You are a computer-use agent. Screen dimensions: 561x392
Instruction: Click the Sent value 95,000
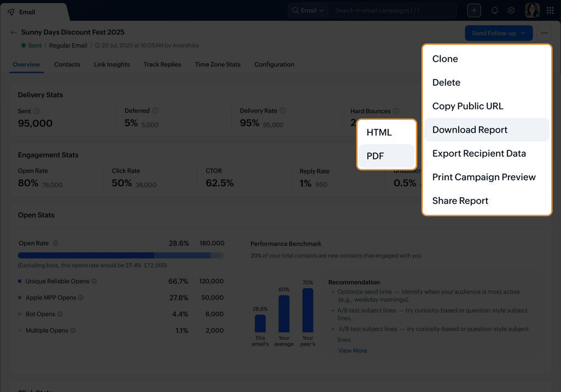(35, 123)
